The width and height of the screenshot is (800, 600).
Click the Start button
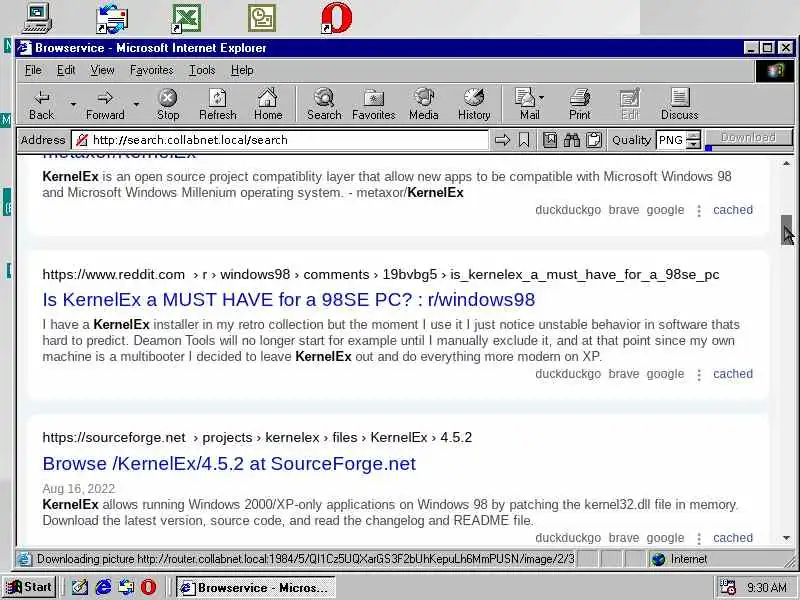tap(30, 587)
